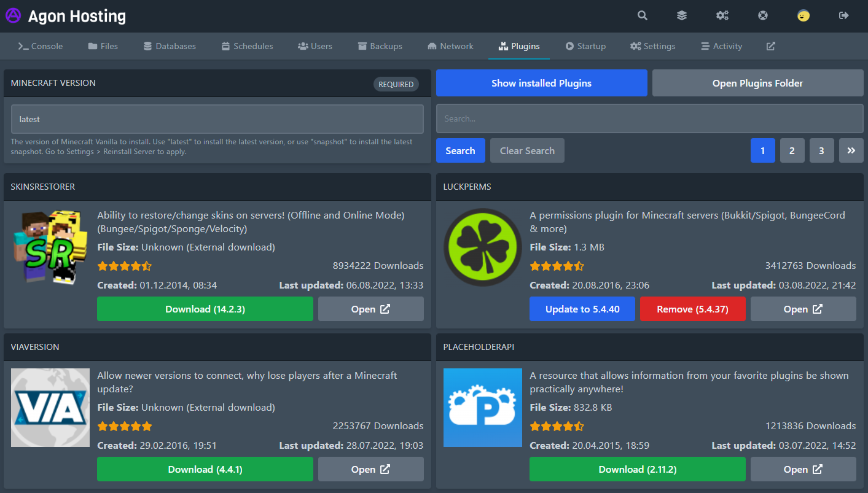Click the support lifebuoy icon
868x493 pixels.
pyautogui.click(x=763, y=16)
